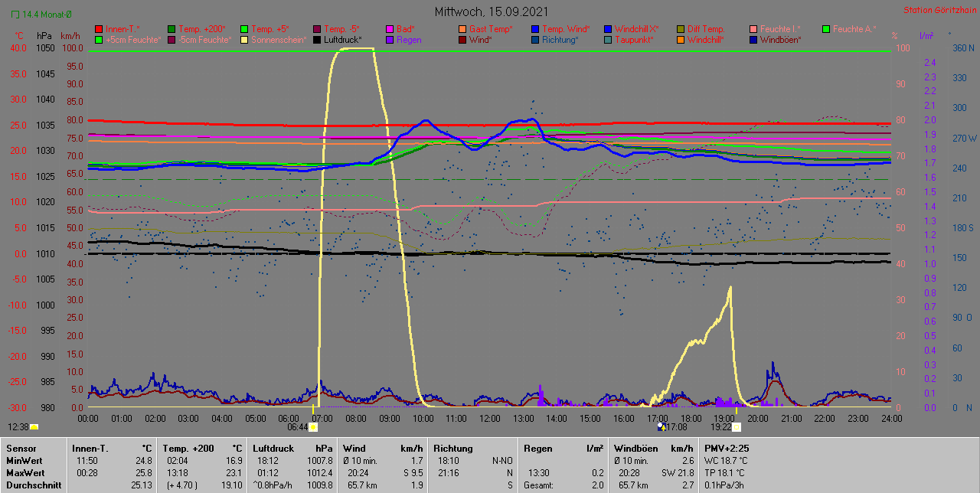Click the blue Windchill X swatch
This screenshot has height=493, width=980.
tap(608, 28)
